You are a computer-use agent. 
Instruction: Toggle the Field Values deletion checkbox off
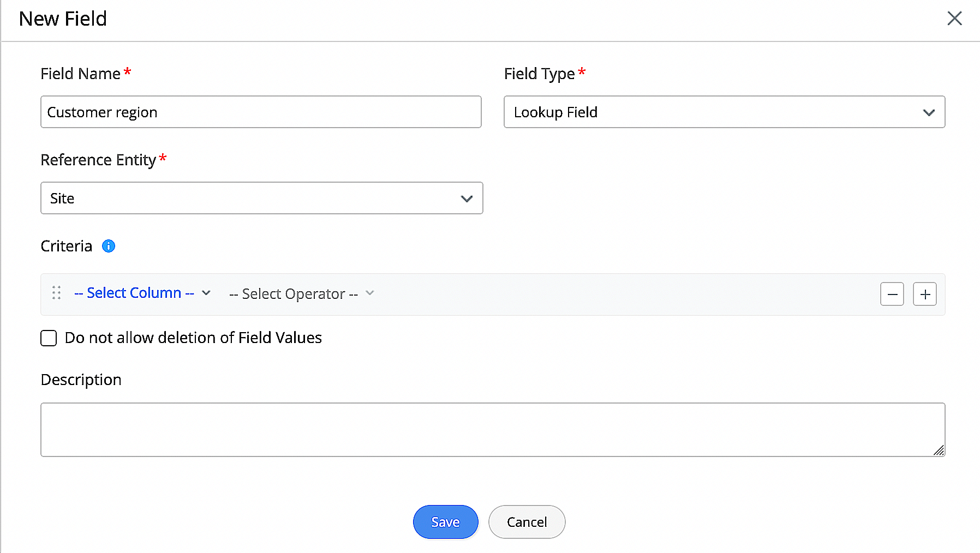pos(49,338)
